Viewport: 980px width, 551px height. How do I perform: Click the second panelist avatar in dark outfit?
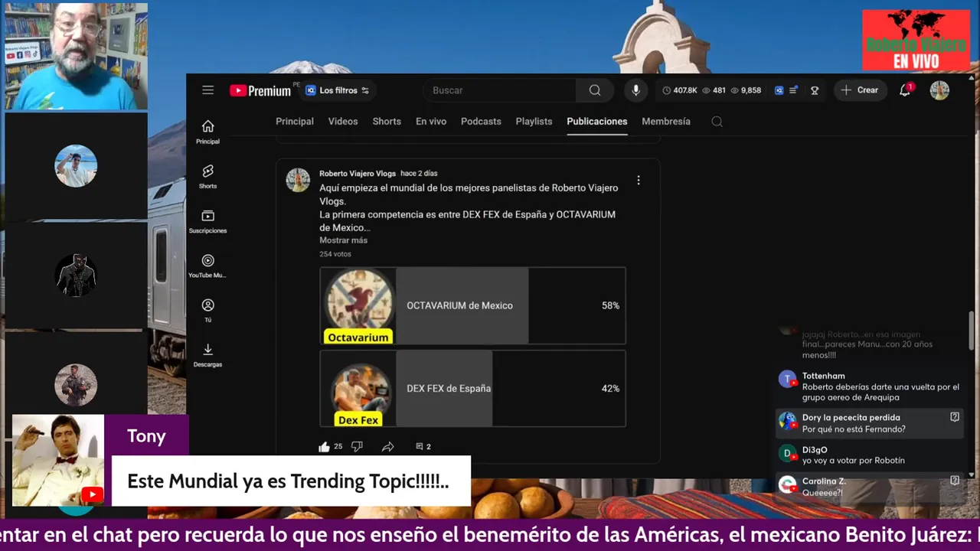click(x=76, y=275)
